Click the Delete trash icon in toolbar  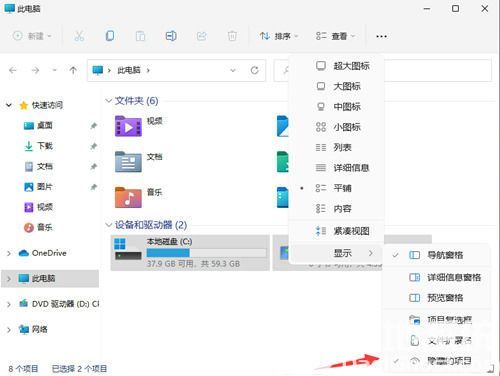pos(232,36)
